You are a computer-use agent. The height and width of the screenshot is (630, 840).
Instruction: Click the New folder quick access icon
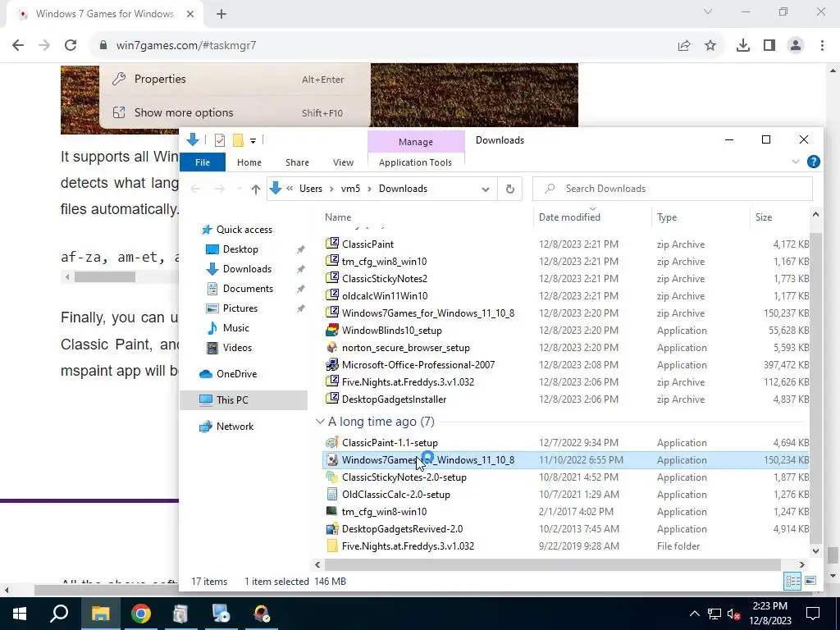(x=238, y=140)
